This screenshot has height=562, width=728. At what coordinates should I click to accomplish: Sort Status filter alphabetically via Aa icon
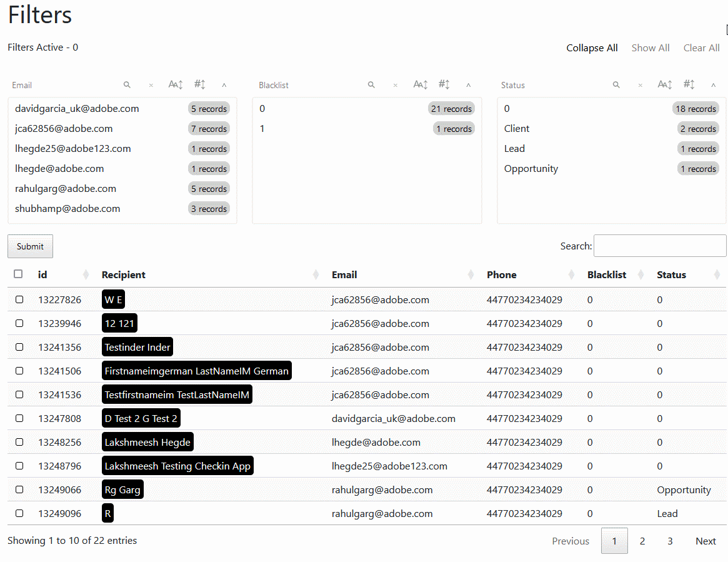(x=665, y=84)
